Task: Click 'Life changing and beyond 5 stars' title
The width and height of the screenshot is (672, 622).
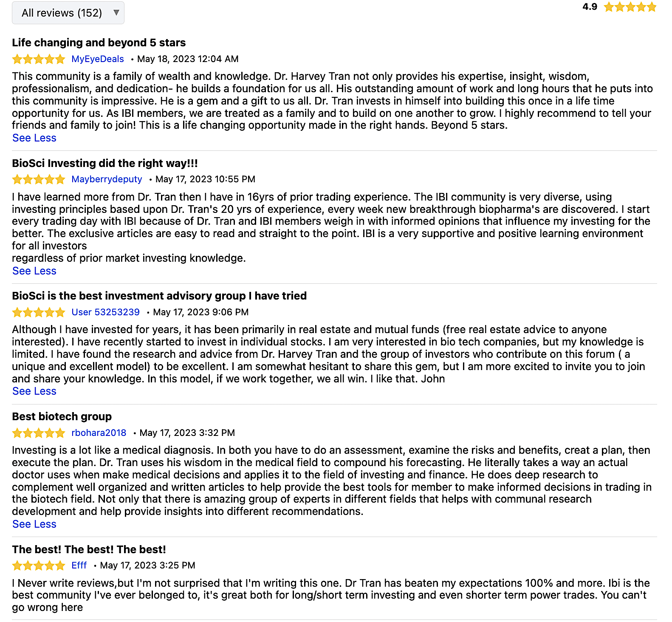Action: point(99,42)
